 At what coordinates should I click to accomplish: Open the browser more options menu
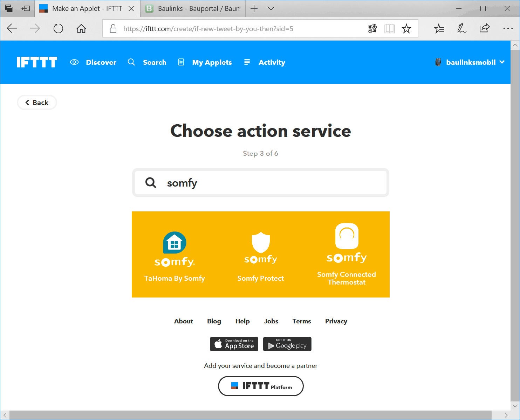click(508, 28)
